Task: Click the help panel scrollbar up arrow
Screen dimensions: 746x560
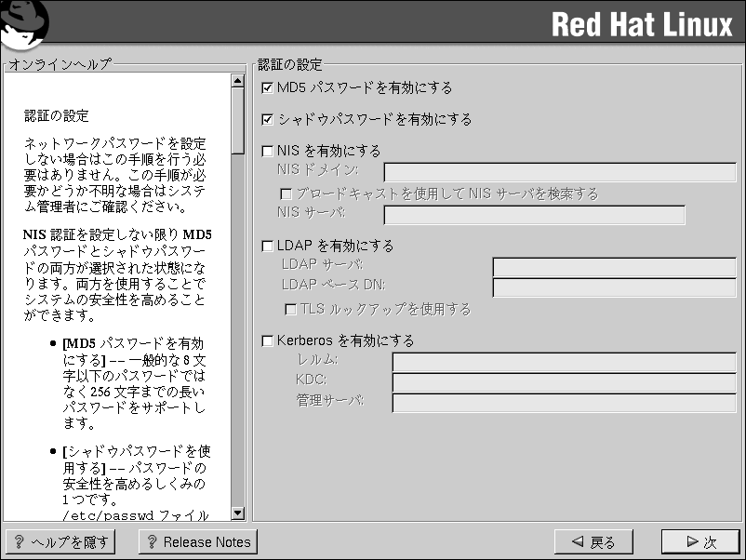Action: click(x=236, y=81)
